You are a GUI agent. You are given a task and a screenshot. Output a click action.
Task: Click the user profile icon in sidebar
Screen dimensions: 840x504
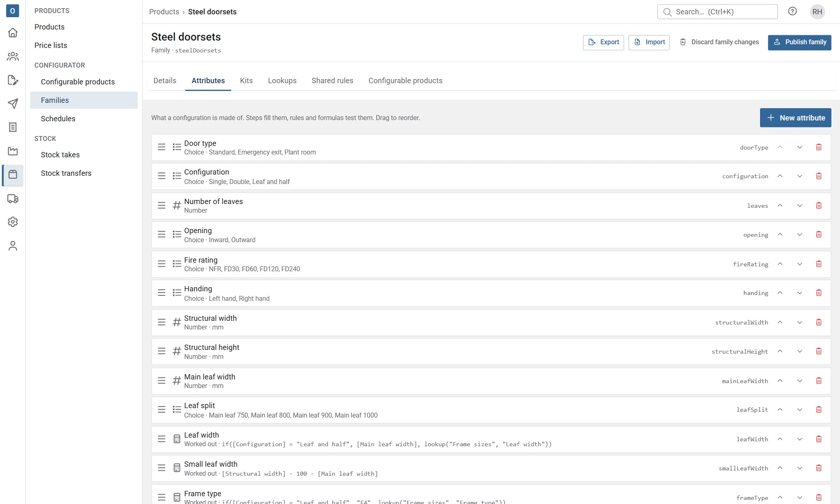click(x=13, y=246)
